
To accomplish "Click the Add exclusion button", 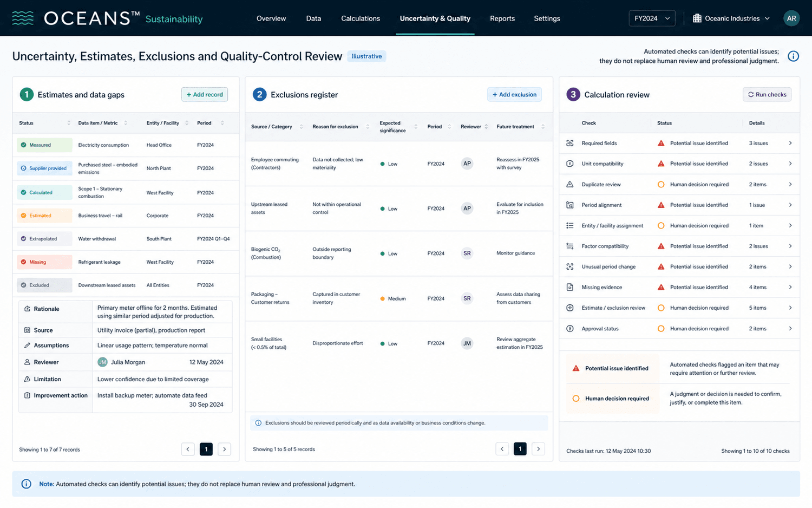I will [514, 94].
